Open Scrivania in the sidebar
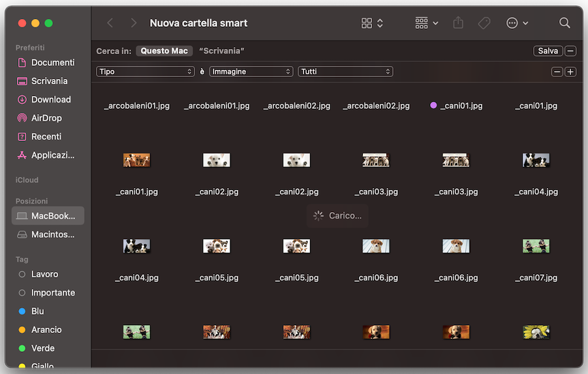Image resolution: width=588 pixels, height=374 pixels. click(48, 81)
